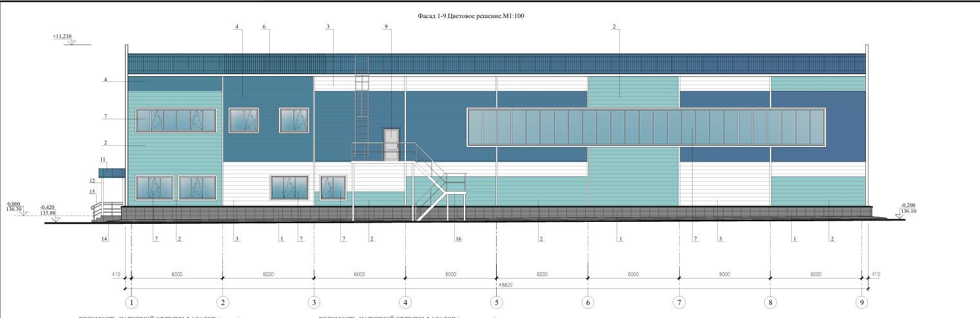This screenshot has height=318, width=980.
Task: Click the dark blue roof parapet band
Action: (496, 64)
